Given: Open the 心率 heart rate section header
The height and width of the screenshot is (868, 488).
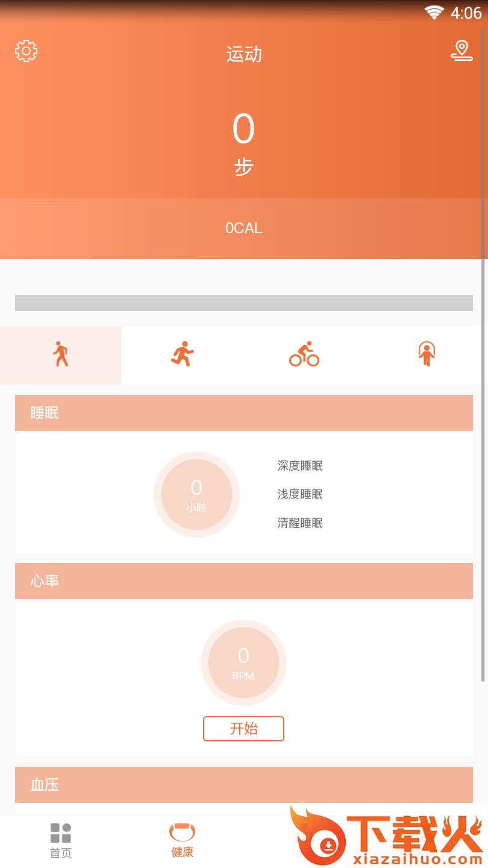Looking at the screenshot, I should click(x=244, y=581).
